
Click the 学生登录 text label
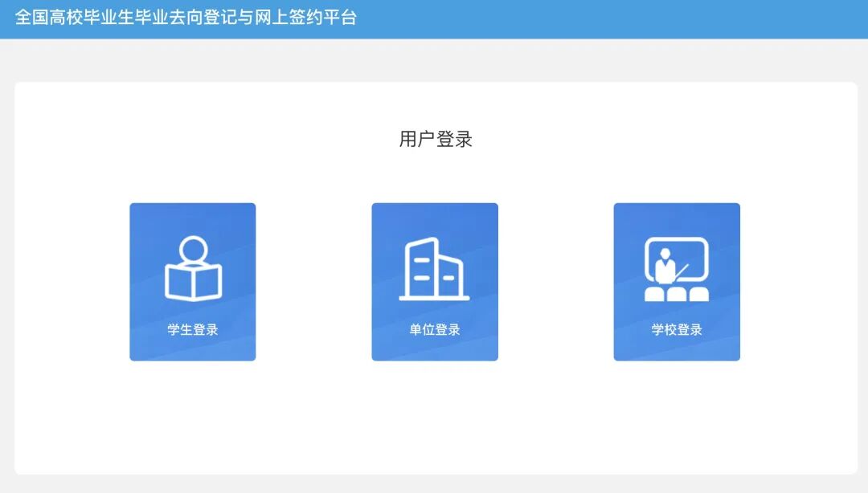click(193, 328)
